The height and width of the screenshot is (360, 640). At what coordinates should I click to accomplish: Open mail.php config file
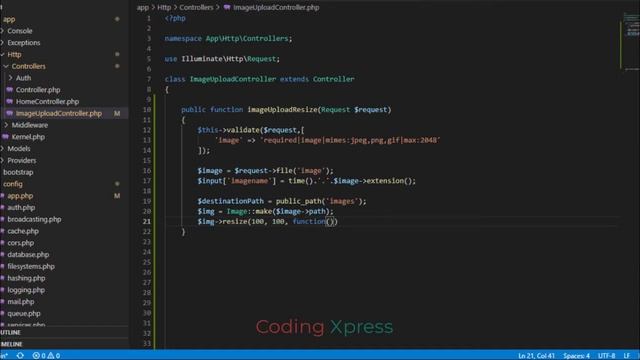point(21,302)
